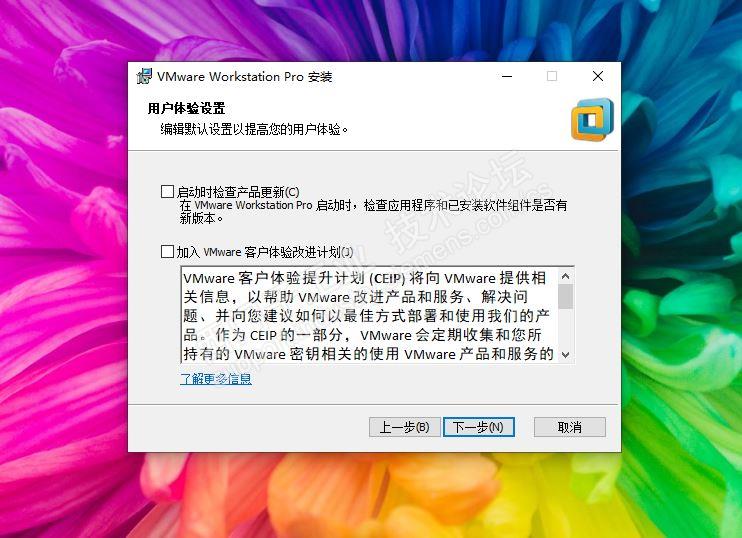The image size is (742, 538).
Task: Tick the 加入 VMware 客户体验改进计划 checkbox box
Action: click(x=168, y=251)
